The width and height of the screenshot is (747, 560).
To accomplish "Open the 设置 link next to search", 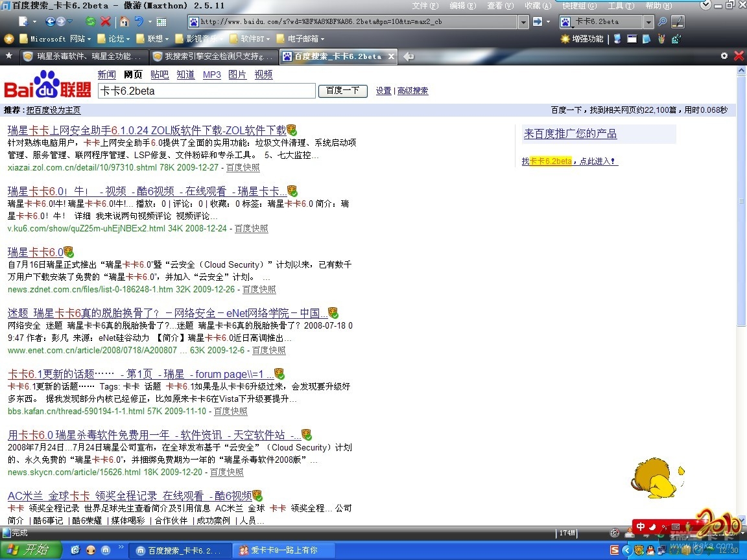I will click(383, 91).
